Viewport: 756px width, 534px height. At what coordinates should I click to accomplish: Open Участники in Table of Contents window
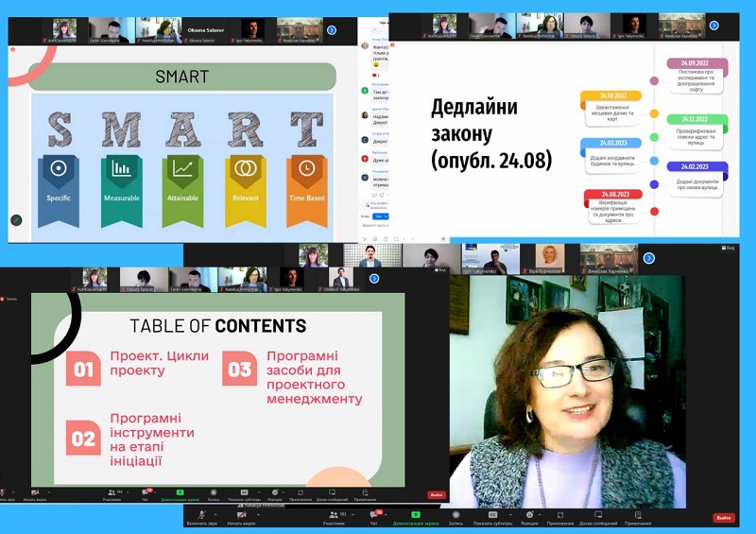112,495
